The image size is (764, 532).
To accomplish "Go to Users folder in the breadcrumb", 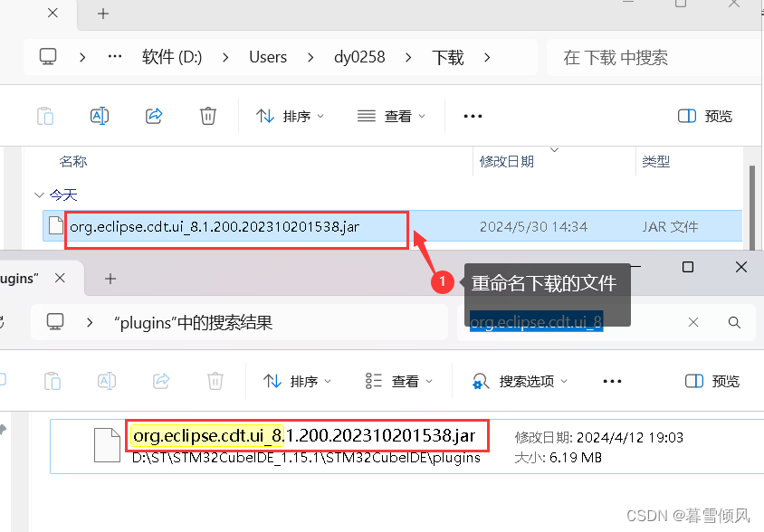I will [x=268, y=57].
